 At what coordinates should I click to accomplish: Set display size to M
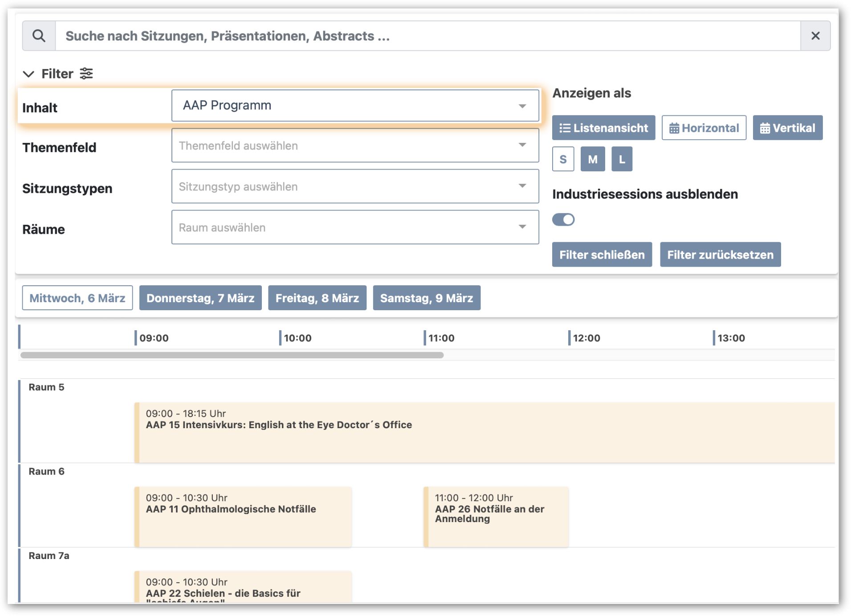point(593,159)
